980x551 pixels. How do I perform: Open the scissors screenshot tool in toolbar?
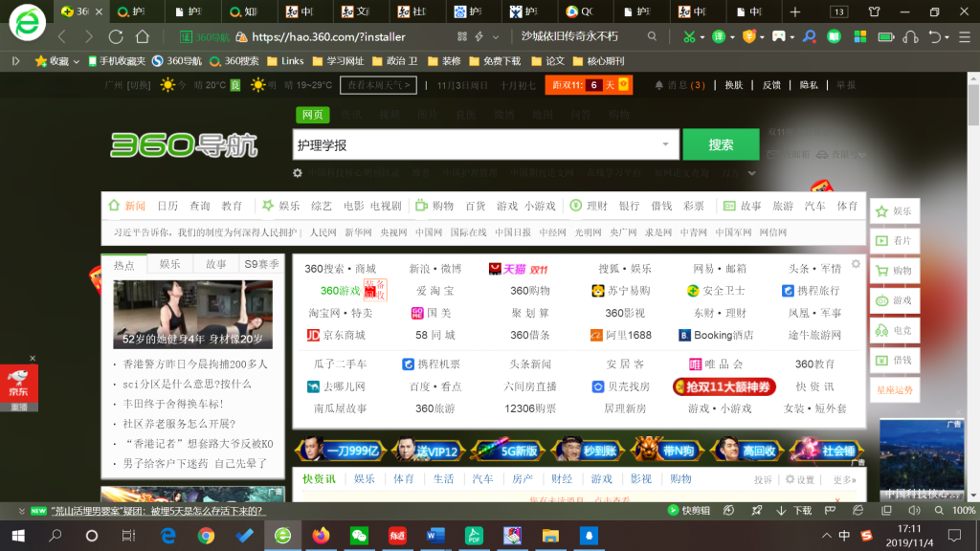click(x=689, y=37)
